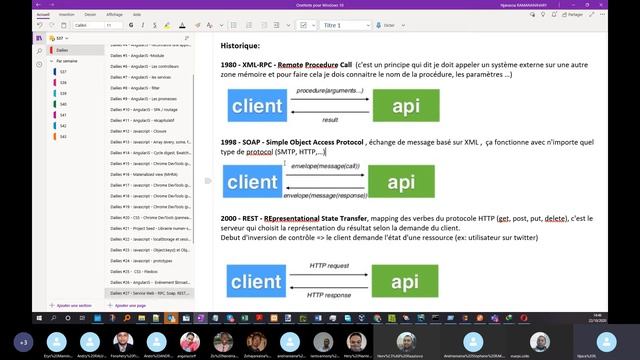This screenshot has height=360, width=640.
Task: Click the clear formatting eraser icon
Action: [198, 25]
